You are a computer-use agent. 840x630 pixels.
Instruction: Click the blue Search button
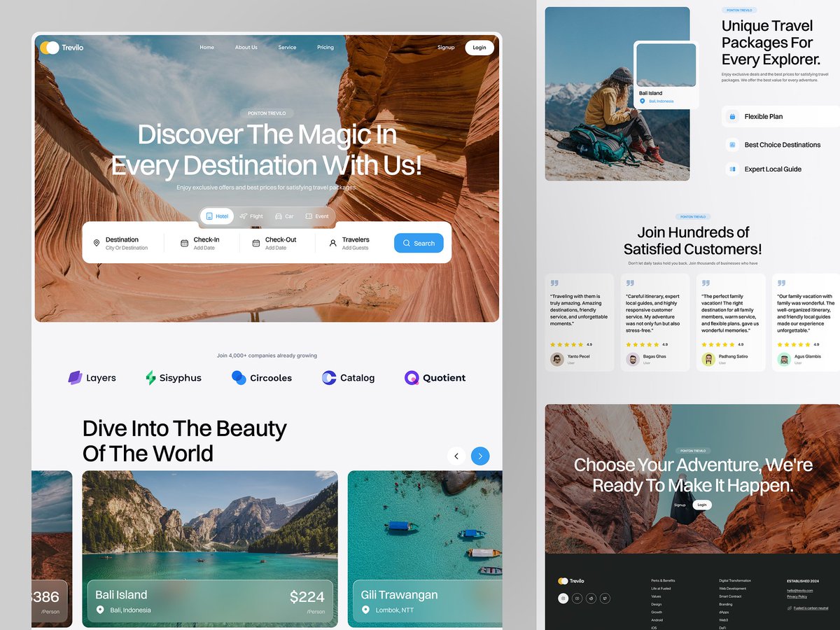click(419, 243)
